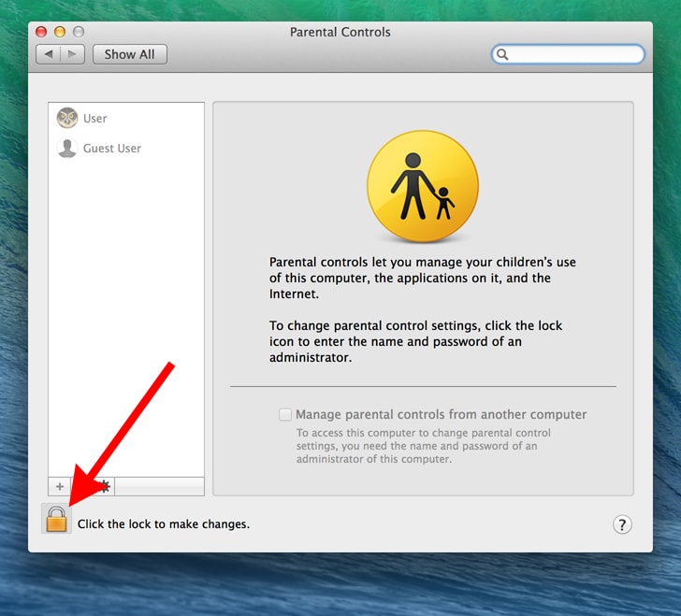Screen dimensions: 681x616
Task: Click into the search field
Action: 568,54
